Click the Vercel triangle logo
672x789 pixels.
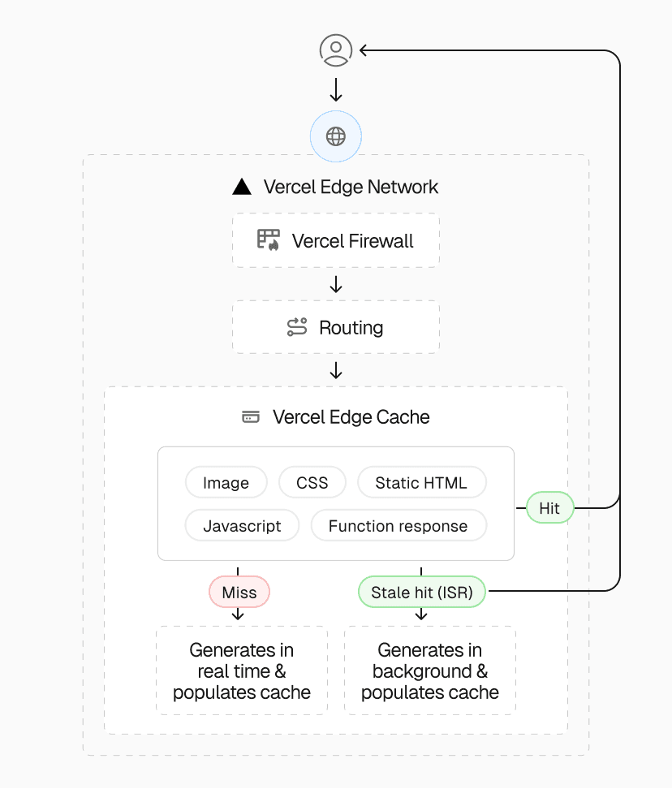coord(242,188)
